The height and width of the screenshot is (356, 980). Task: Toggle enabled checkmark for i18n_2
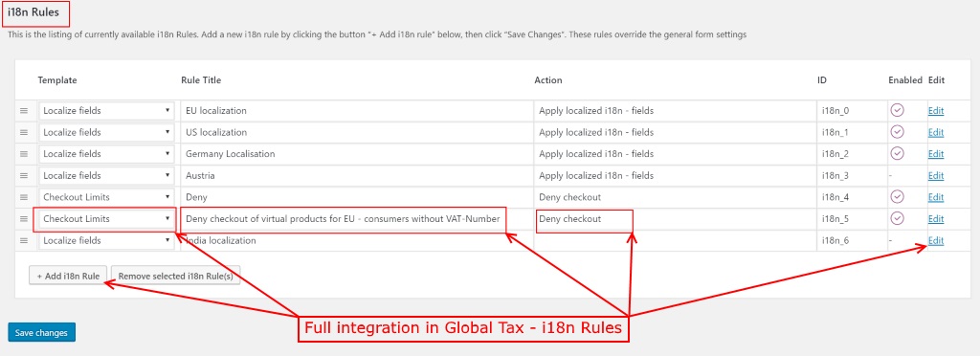click(897, 153)
